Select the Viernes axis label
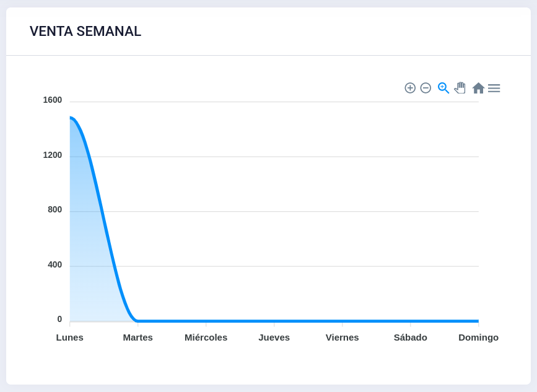 [342, 338]
